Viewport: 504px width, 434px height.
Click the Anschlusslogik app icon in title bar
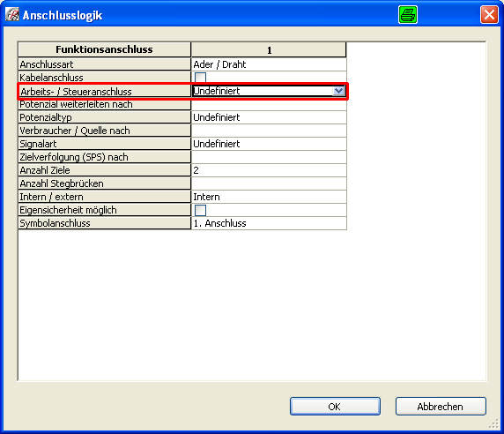[x=12, y=15]
